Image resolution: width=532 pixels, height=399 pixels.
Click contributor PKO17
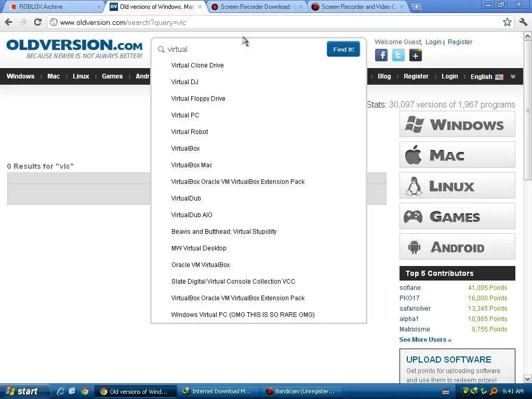click(x=409, y=298)
